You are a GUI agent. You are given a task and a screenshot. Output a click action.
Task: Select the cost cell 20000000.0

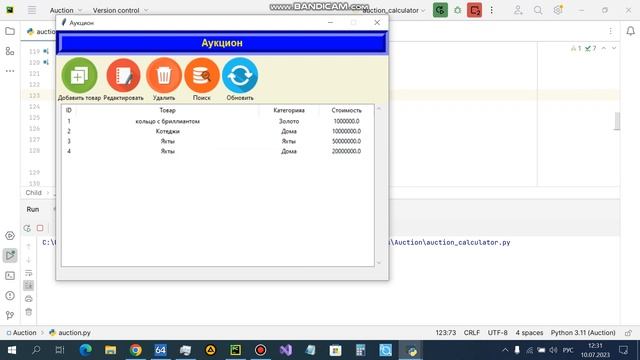pyautogui.click(x=346, y=151)
